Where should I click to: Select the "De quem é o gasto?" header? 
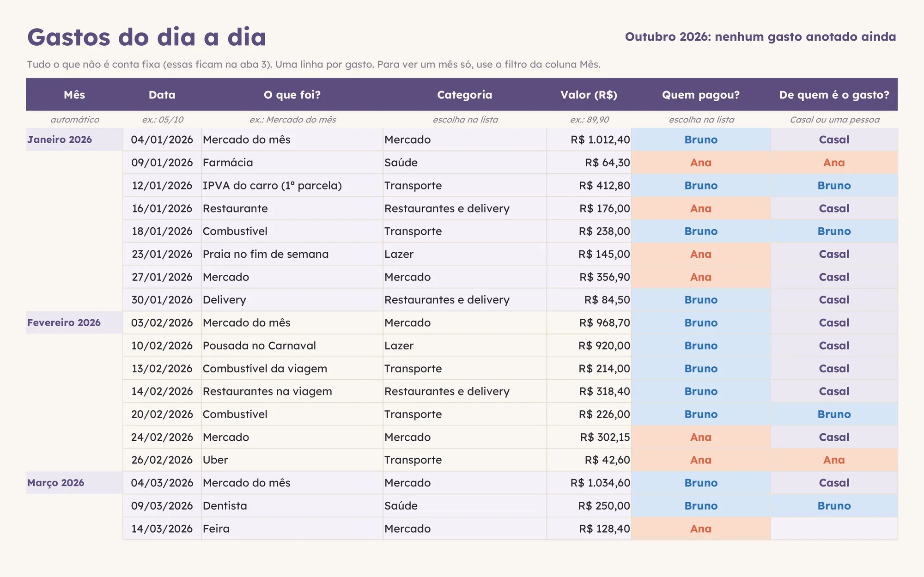click(834, 95)
